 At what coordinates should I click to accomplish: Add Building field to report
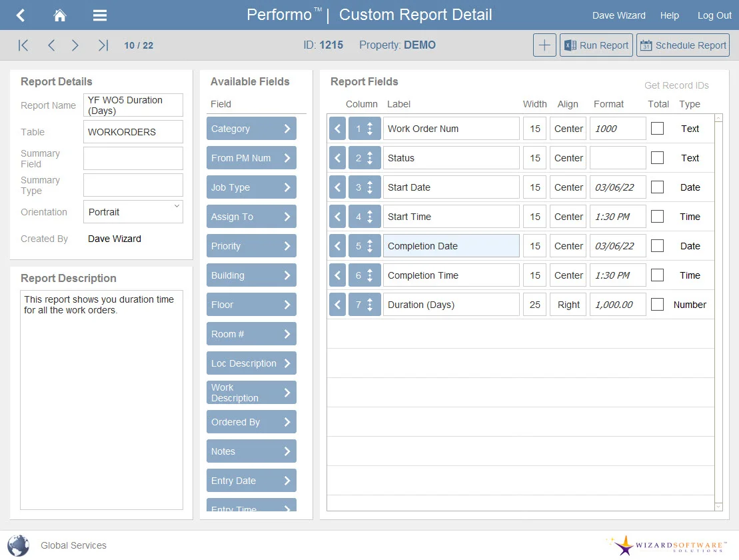(251, 275)
